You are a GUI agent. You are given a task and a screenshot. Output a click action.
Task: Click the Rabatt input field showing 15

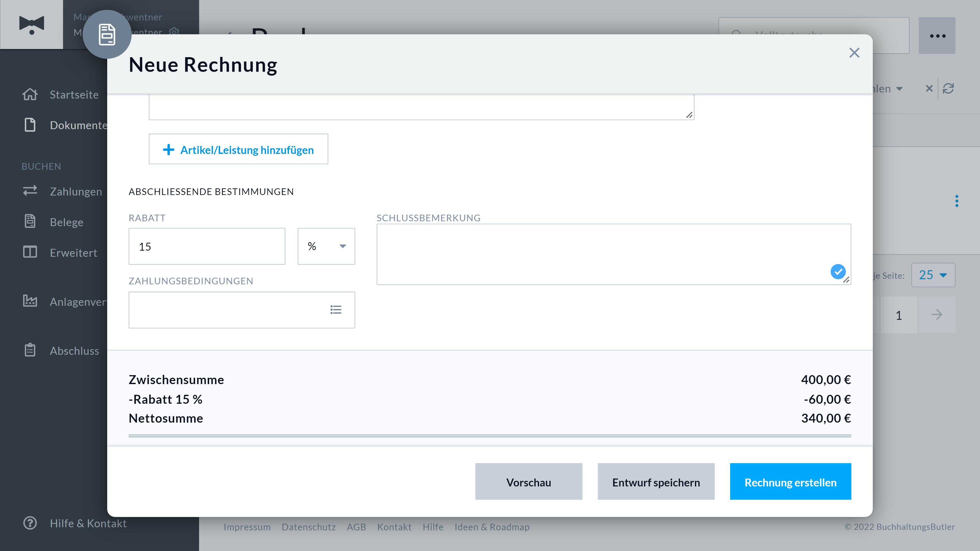tap(206, 246)
